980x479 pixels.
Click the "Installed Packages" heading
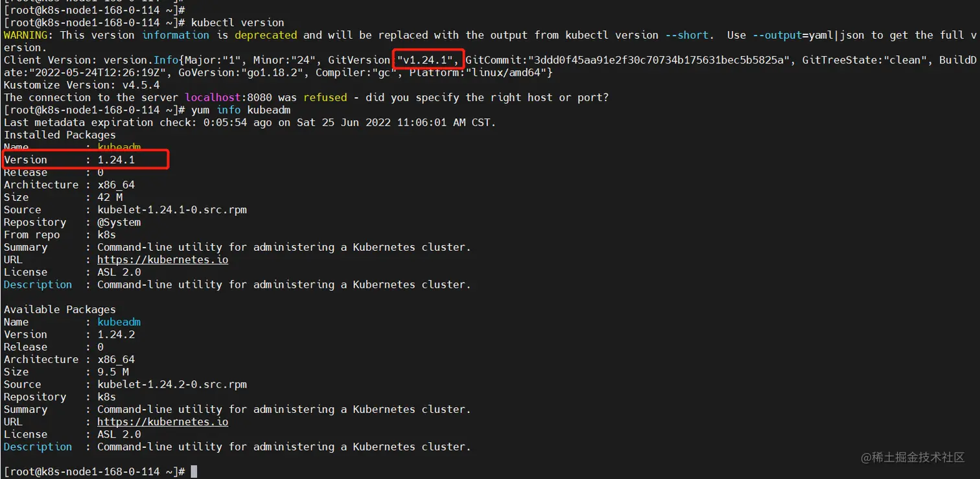coord(60,135)
